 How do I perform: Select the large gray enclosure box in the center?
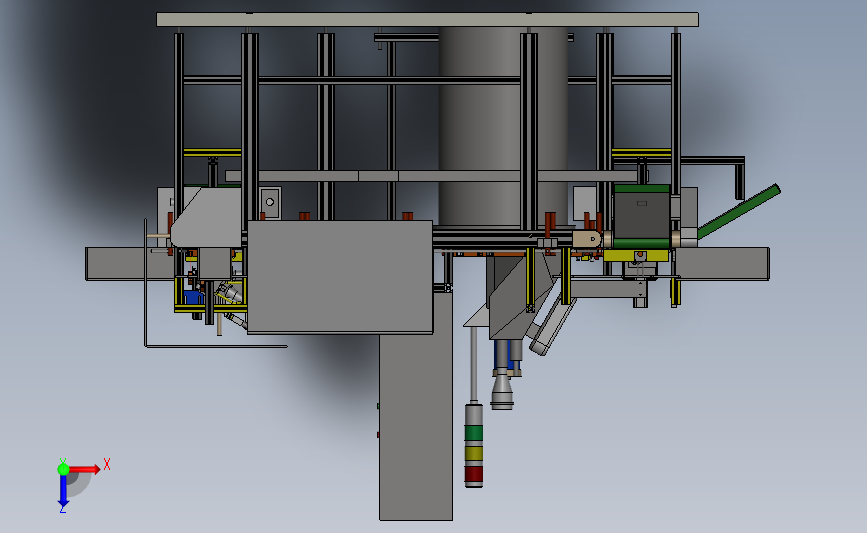(340, 277)
